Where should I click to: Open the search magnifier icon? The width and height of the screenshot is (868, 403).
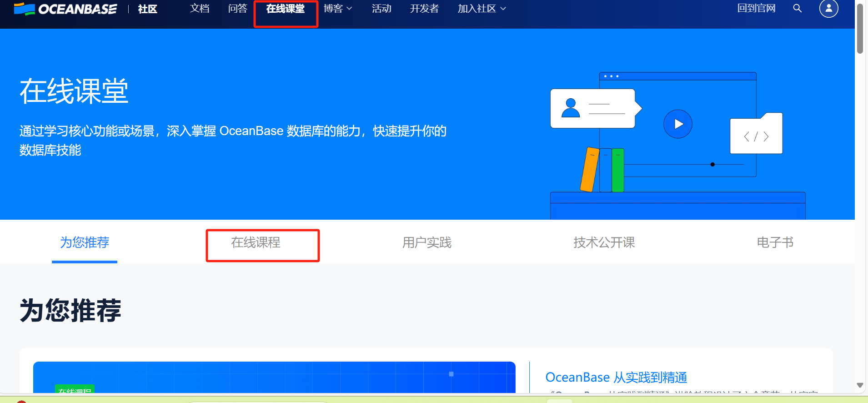tap(798, 8)
